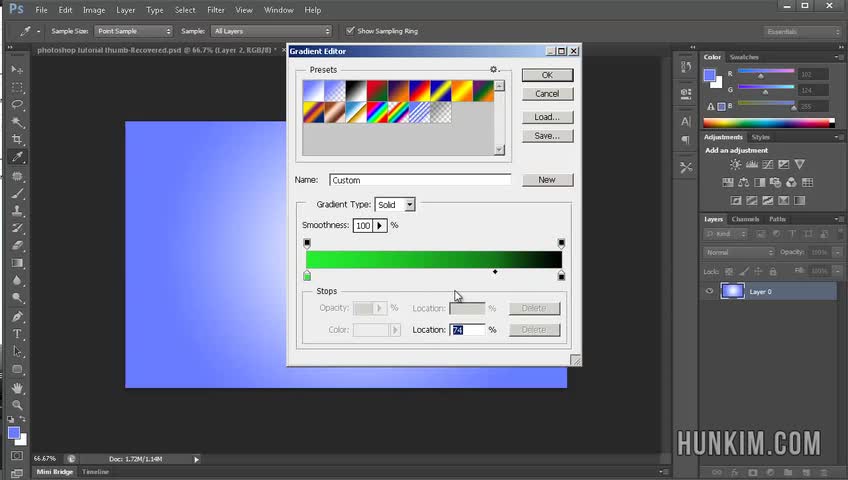Screen dimensions: 848x480
Task: Select the Path Selection tool
Action: pos(17,351)
